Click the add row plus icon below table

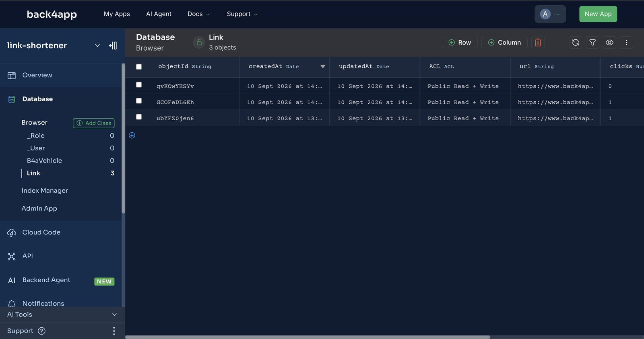click(132, 135)
